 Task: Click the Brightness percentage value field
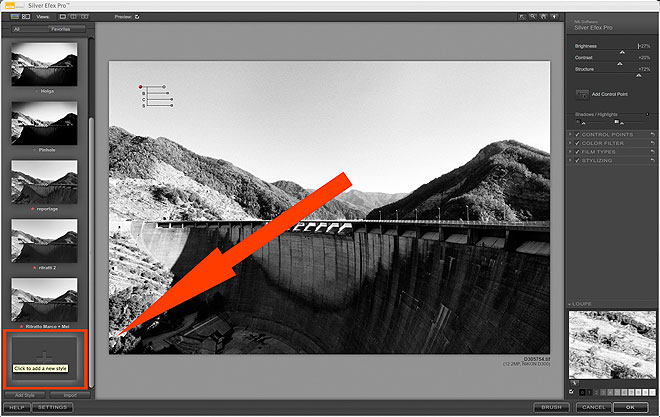[644, 46]
